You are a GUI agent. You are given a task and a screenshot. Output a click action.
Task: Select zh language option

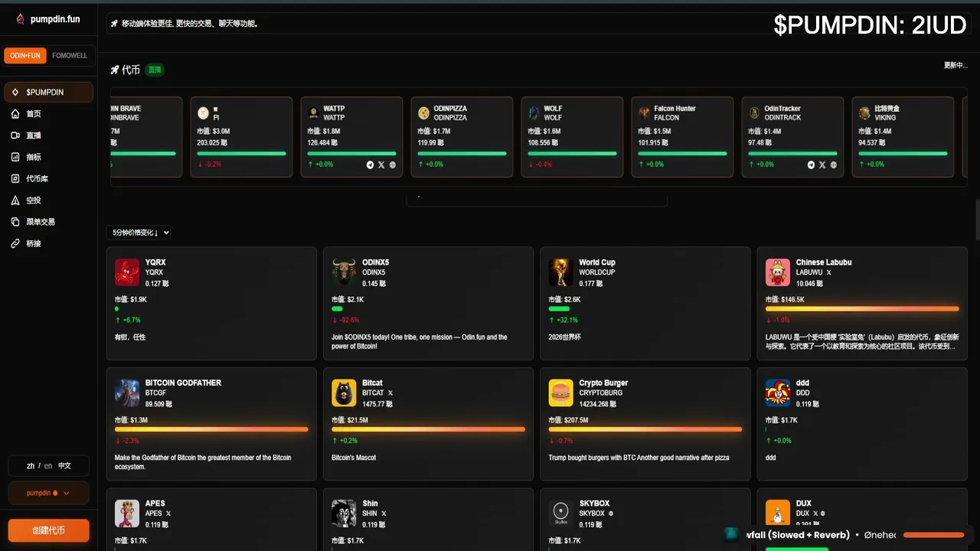[31, 465]
